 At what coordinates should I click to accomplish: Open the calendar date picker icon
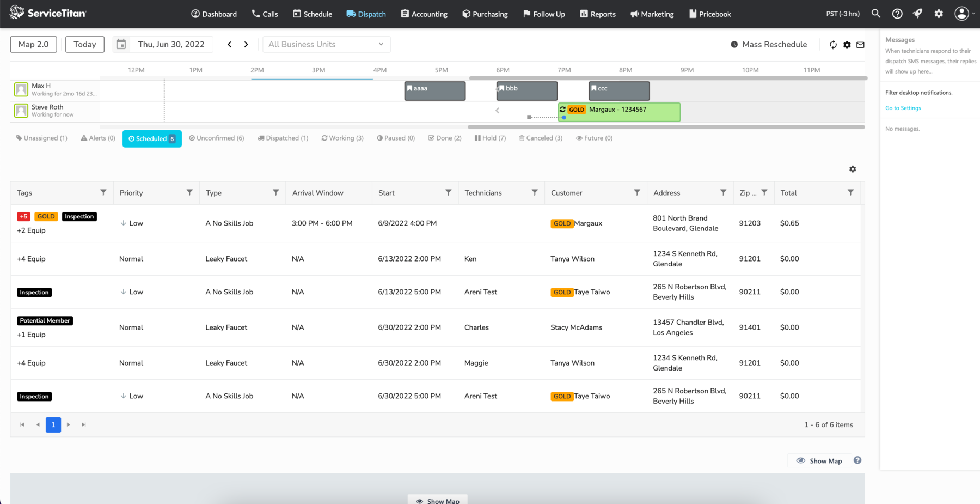121,44
